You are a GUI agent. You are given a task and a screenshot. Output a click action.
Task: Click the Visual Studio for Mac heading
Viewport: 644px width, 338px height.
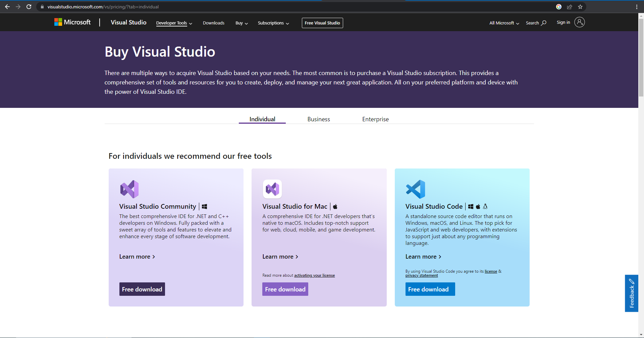pos(295,206)
